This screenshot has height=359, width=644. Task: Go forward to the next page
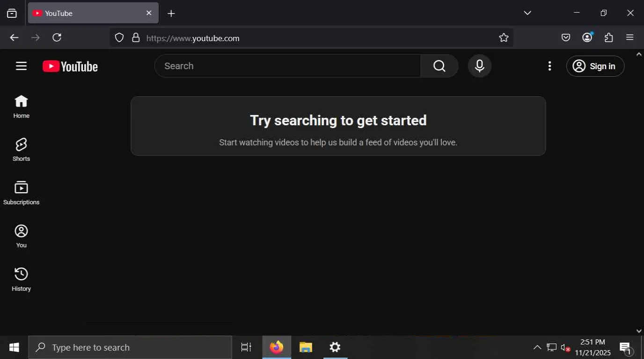click(36, 38)
